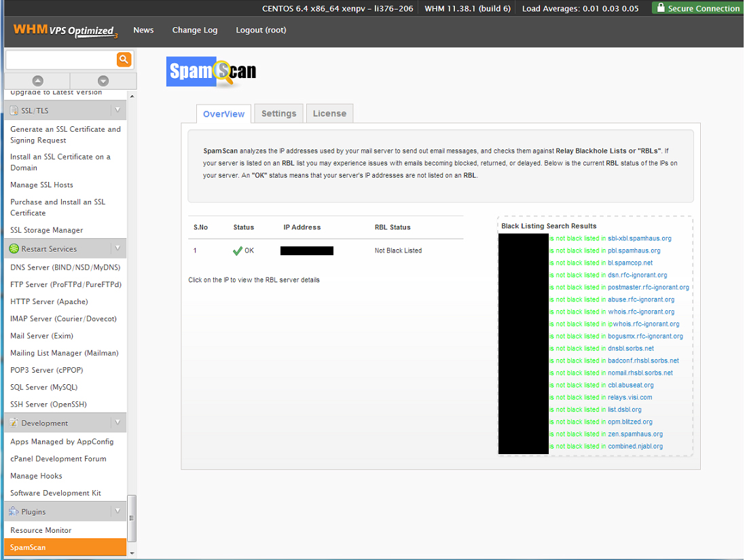Click the dnsbl.sorbs.net link
The image size is (745, 560).
tap(630, 349)
